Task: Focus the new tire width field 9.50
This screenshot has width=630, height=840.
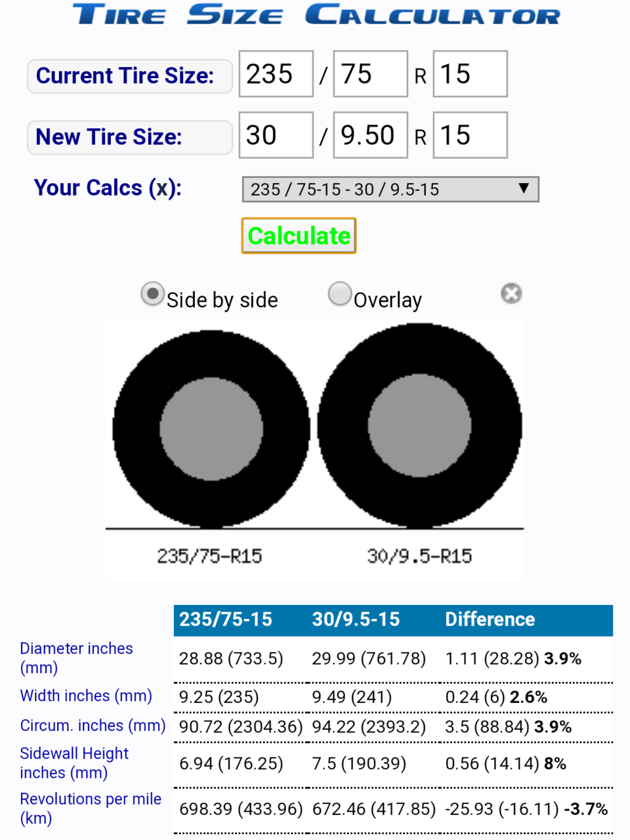Action: [370, 135]
